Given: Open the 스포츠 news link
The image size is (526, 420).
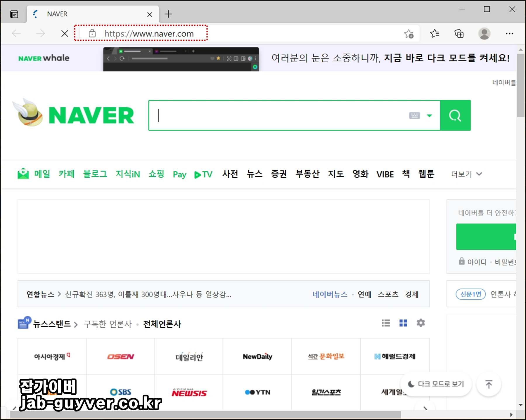Looking at the screenshot, I should click(388, 294).
